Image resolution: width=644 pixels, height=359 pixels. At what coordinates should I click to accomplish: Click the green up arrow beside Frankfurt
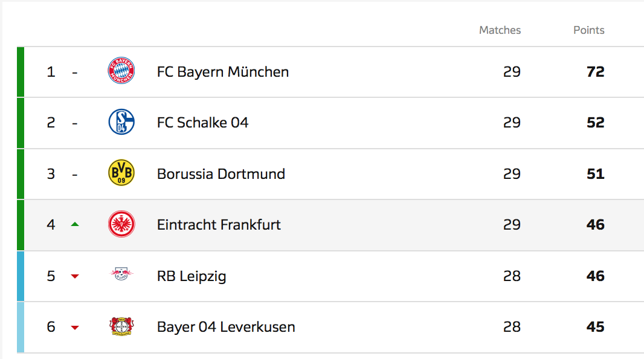click(x=75, y=224)
